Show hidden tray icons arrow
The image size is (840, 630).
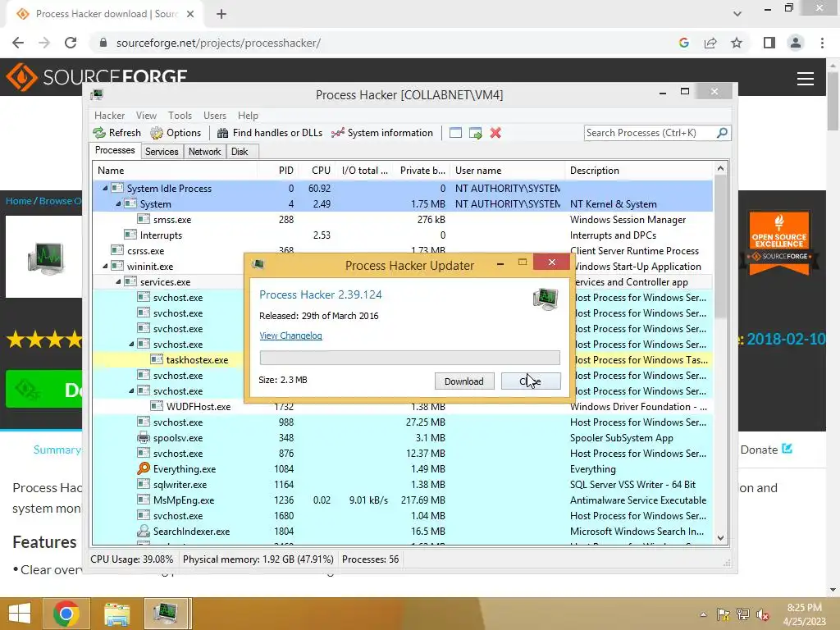click(703, 614)
